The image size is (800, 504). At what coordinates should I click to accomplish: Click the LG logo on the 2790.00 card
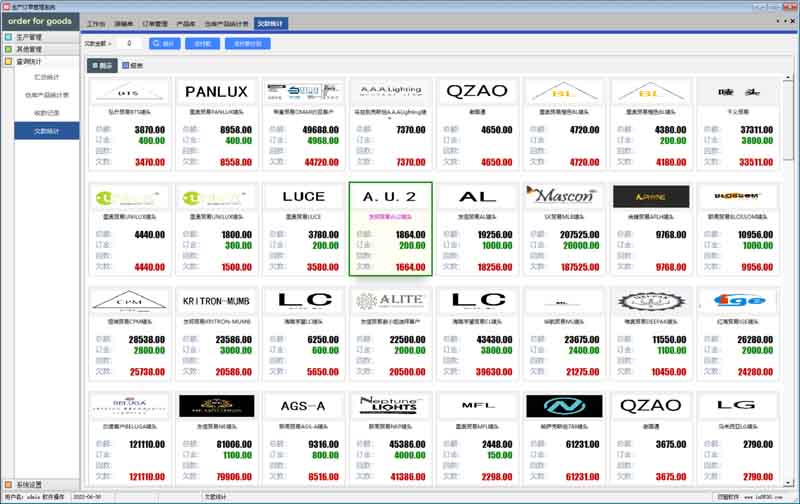pos(736,406)
